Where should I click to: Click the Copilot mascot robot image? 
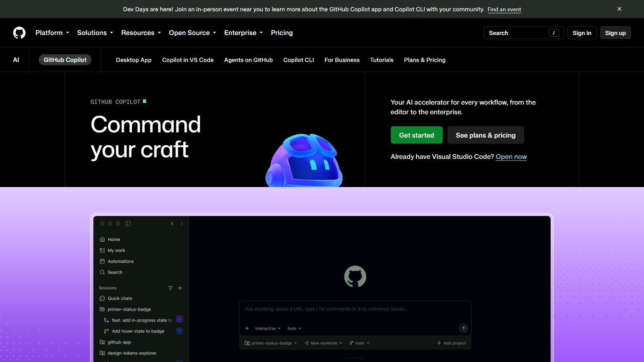pyautogui.click(x=304, y=160)
